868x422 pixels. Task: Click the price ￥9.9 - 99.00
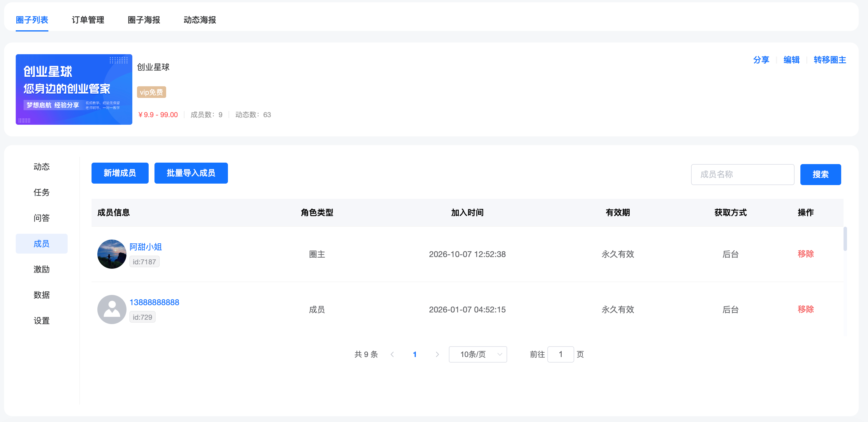(x=158, y=115)
